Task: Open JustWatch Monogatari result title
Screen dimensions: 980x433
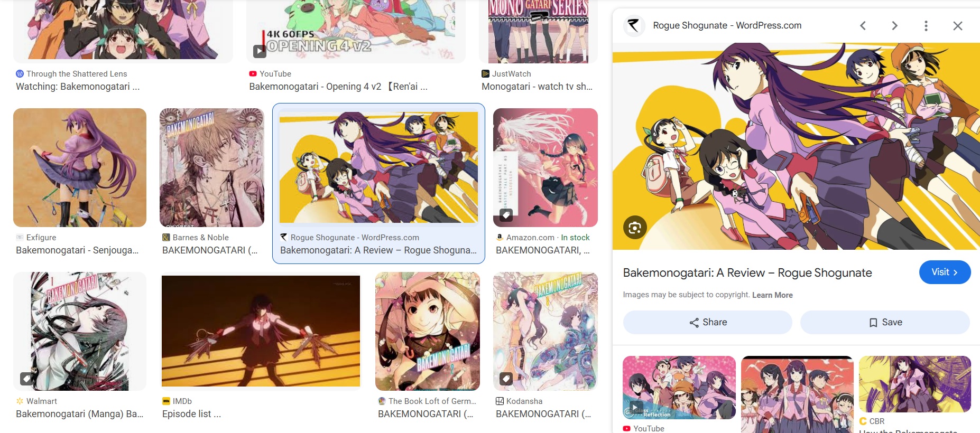Action: pyautogui.click(x=537, y=87)
